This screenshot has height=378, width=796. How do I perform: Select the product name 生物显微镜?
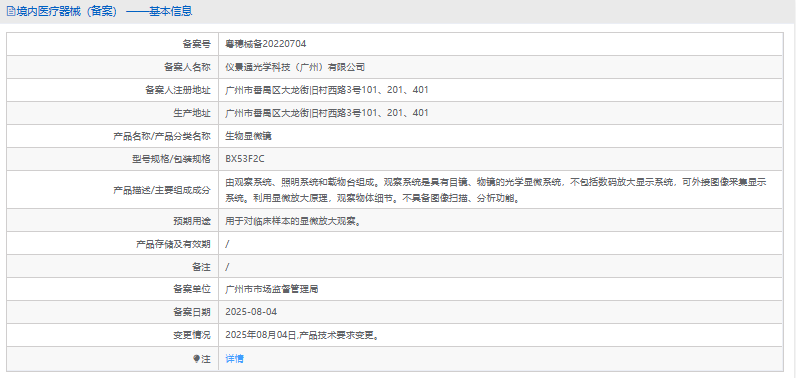tap(248, 136)
